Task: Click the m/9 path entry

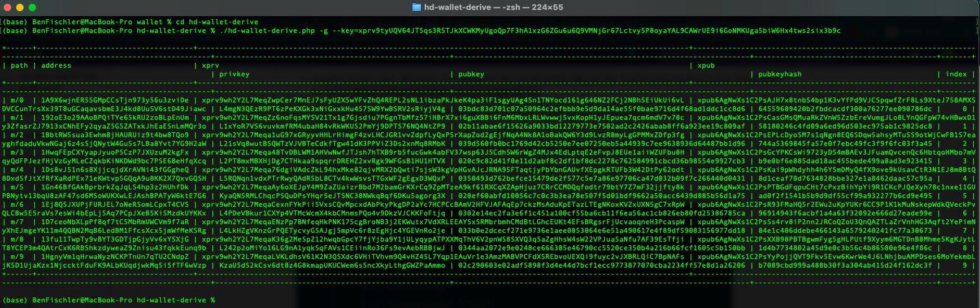Action: (17, 256)
